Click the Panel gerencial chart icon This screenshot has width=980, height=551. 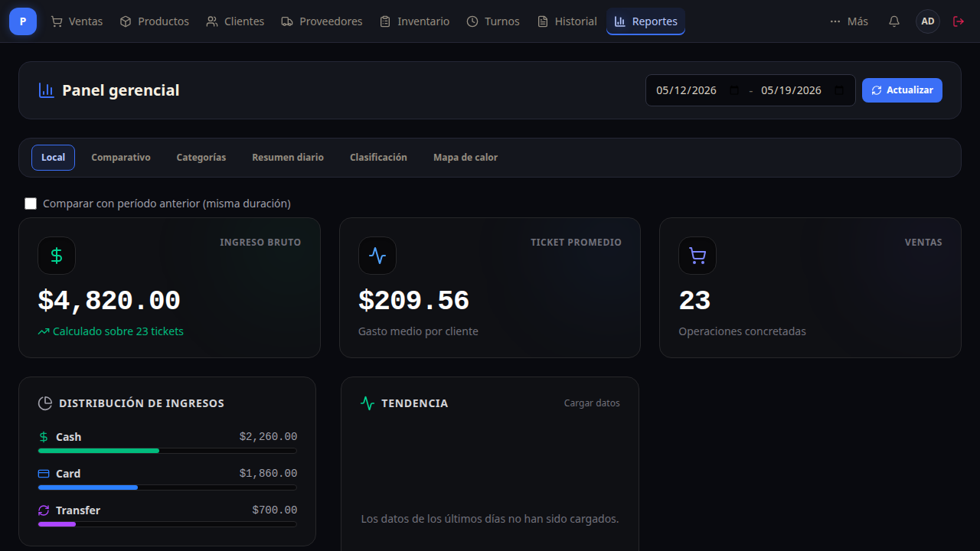47,90
